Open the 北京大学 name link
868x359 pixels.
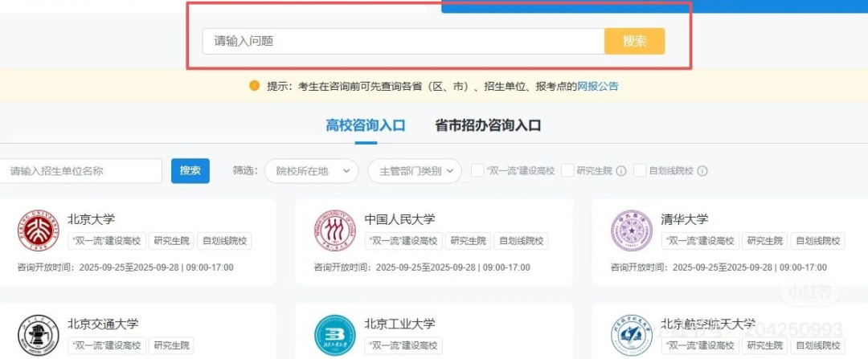(x=92, y=219)
